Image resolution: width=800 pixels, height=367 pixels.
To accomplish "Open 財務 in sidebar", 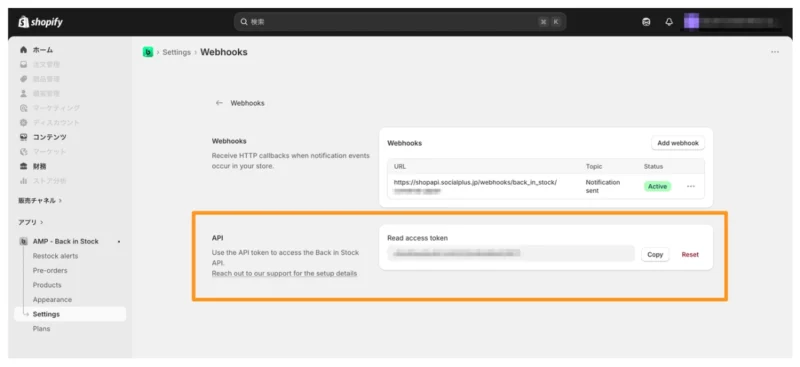I will 40,166.
